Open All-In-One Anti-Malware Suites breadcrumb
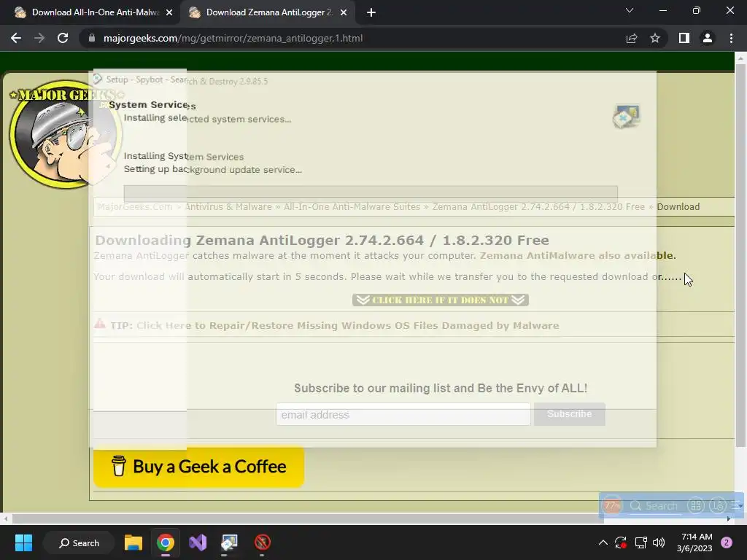 352,206
